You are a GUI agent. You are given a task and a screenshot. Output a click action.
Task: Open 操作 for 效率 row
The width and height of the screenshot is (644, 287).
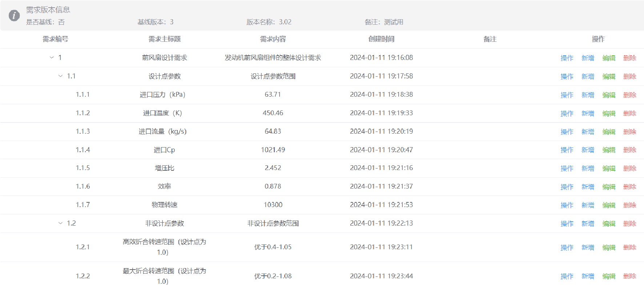(x=567, y=187)
